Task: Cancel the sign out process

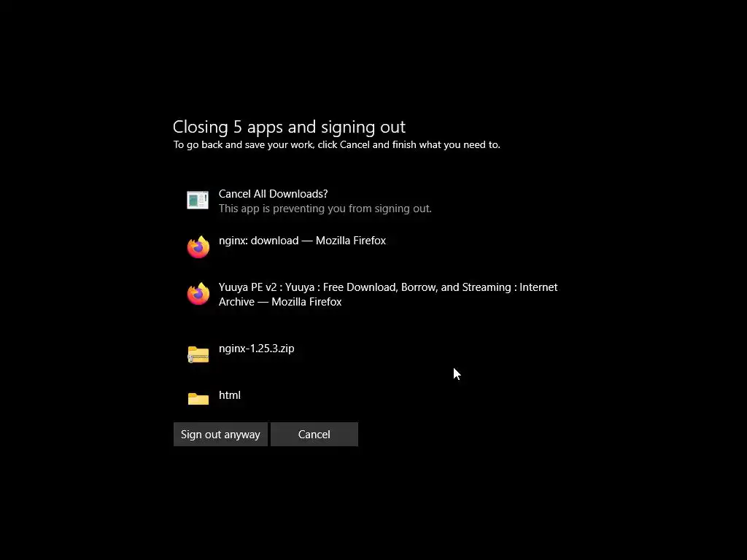Action: 314,435
